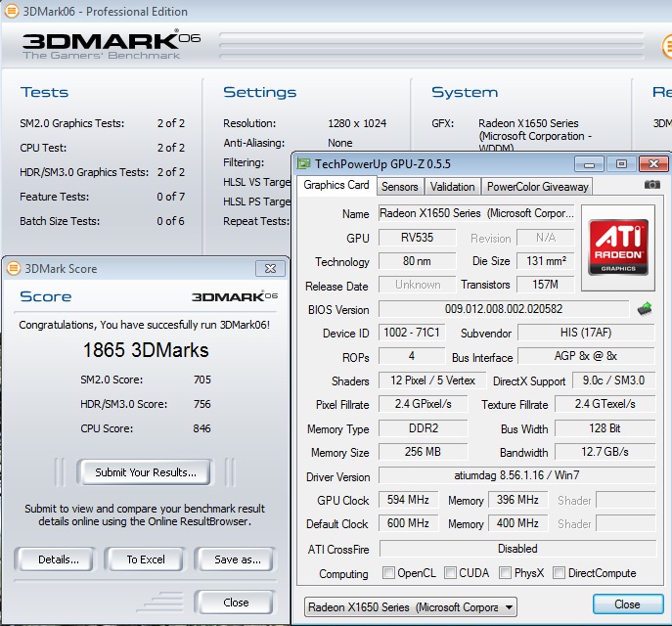Click the Save as button

point(236,559)
